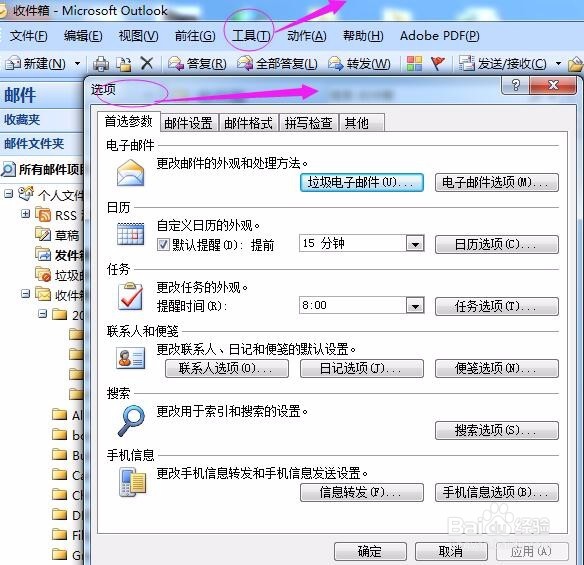The image size is (584, 565).
Task: Click the 手机信息选项(B)... button
Action: click(497, 492)
